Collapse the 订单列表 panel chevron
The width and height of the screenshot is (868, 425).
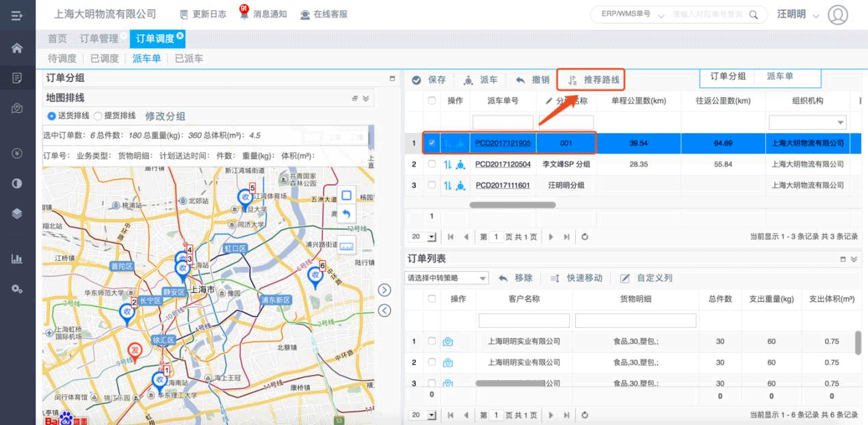pyautogui.click(x=854, y=259)
